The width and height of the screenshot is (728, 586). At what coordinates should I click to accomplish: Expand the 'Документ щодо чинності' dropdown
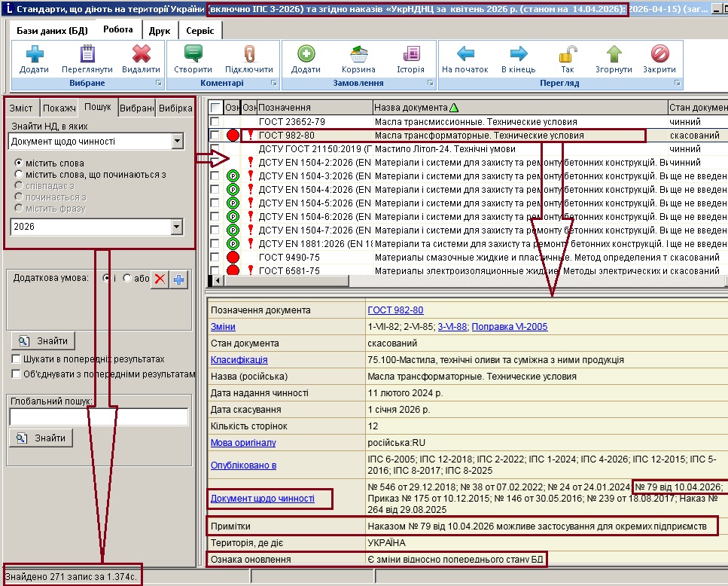click(x=177, y=141)
